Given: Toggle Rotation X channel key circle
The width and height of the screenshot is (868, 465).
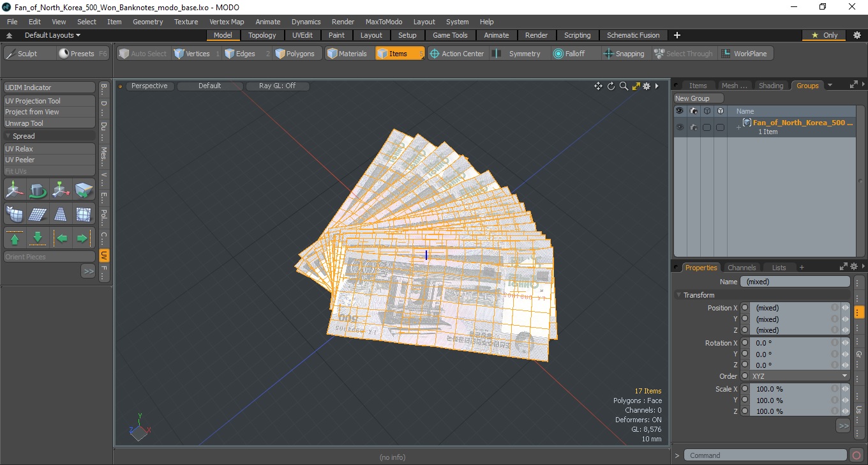Looking at the screenshot, I should pos(745,343).
